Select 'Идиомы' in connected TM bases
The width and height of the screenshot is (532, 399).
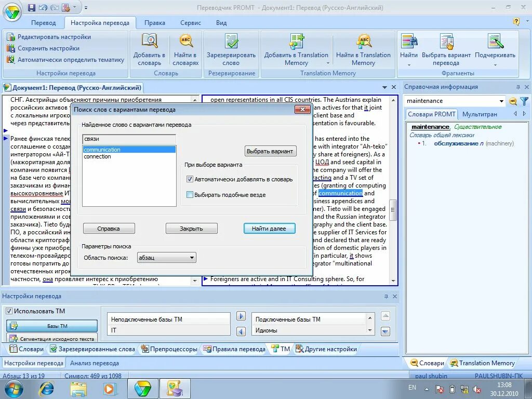tap(309, 330)
